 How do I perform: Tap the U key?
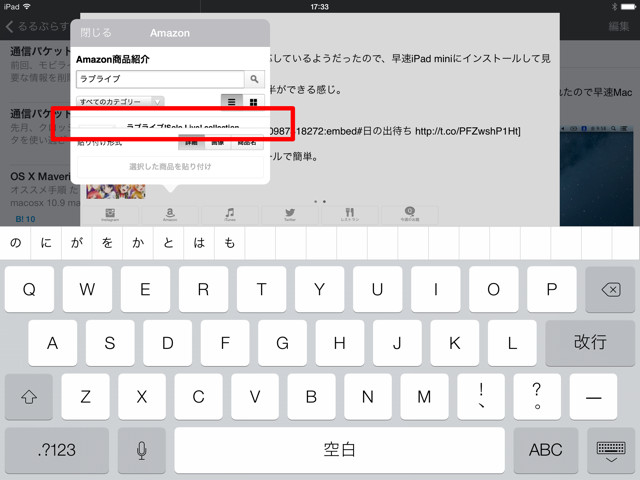point(378,289)
